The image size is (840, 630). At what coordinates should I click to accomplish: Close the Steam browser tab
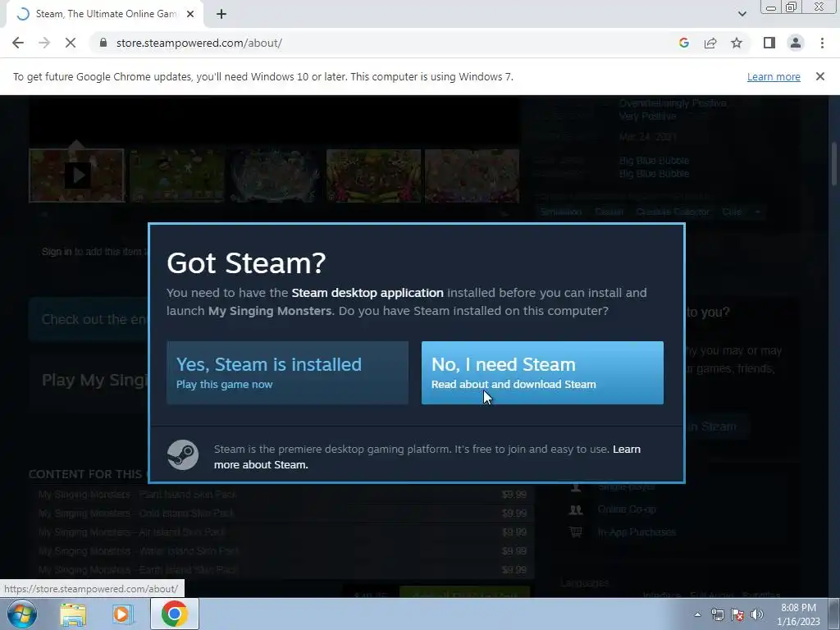(190, 15)
